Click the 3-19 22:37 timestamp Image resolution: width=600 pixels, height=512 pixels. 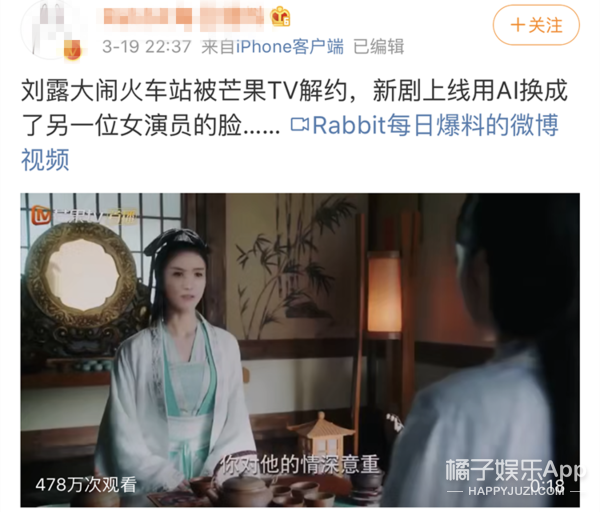(x=147, y=47)
